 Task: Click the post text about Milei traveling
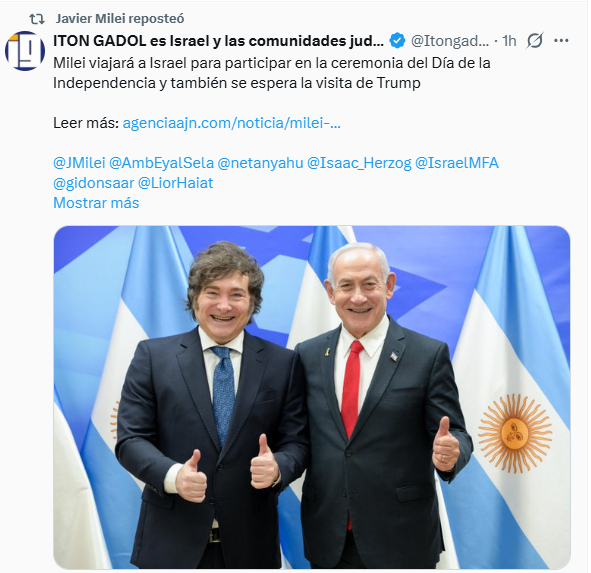pyautogui.click(x=271, y=73)
